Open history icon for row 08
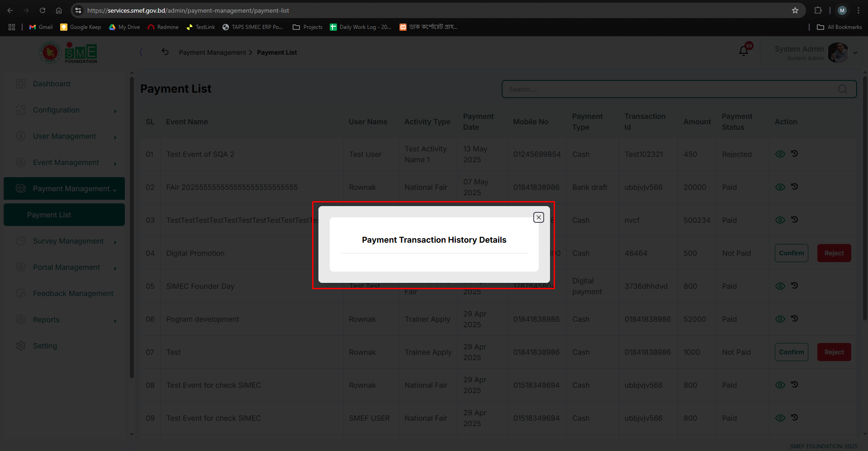 [x=794, y=385]
